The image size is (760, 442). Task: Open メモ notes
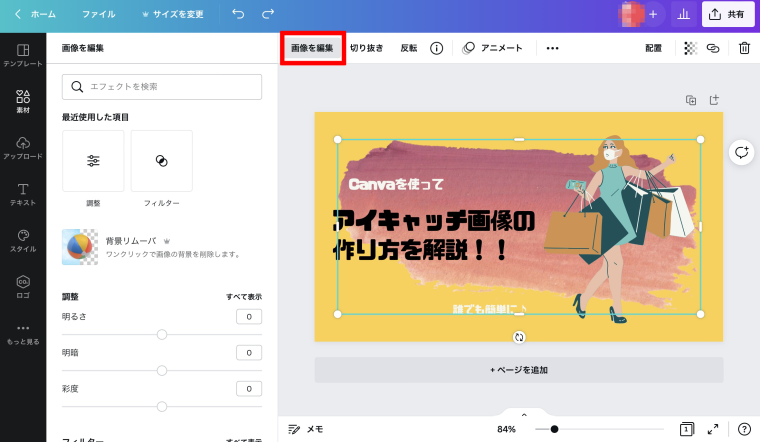305,429
